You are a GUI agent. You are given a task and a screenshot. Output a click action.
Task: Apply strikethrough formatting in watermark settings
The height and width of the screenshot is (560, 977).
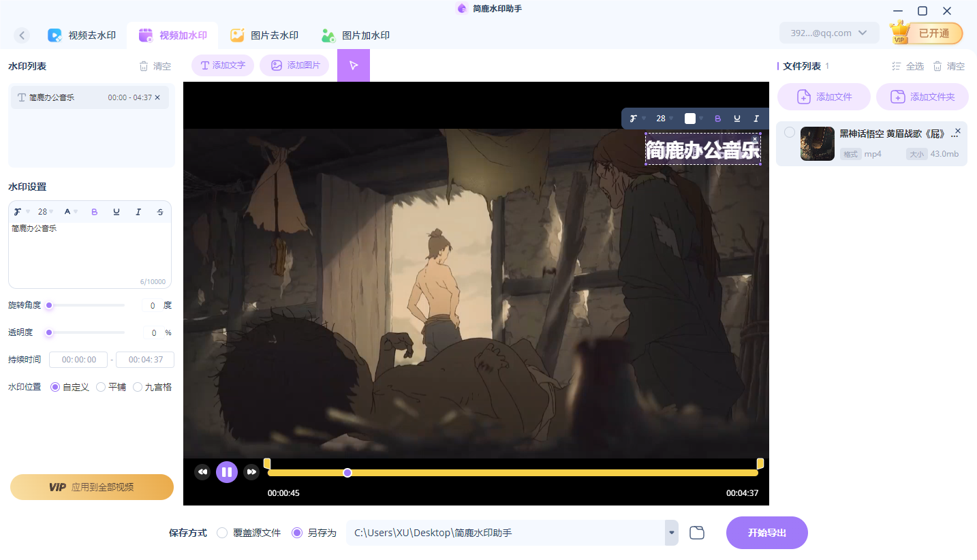[160, 211]
